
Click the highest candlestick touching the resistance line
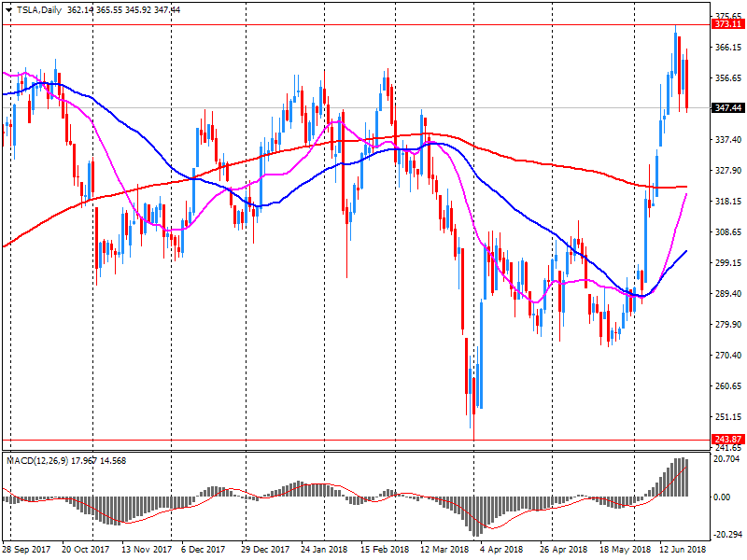tap(676, 51)
